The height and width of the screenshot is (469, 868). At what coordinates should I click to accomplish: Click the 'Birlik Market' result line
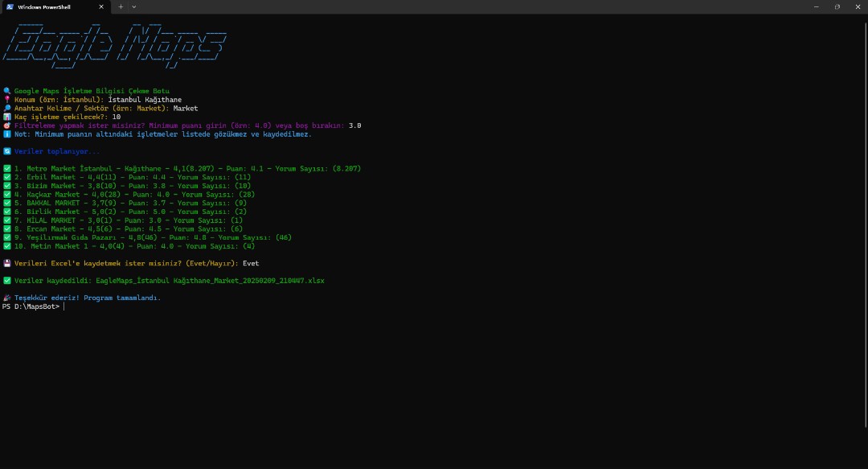pos(131,212)
